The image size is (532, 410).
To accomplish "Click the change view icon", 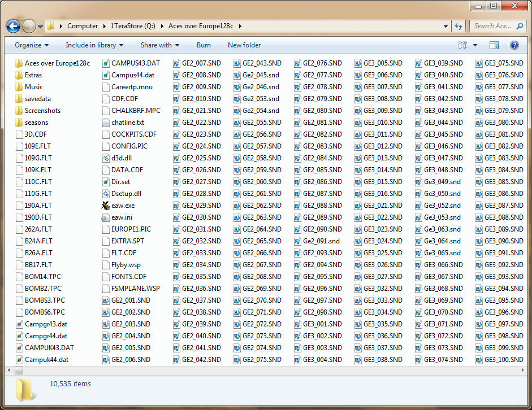I will (x=462, y=45).
